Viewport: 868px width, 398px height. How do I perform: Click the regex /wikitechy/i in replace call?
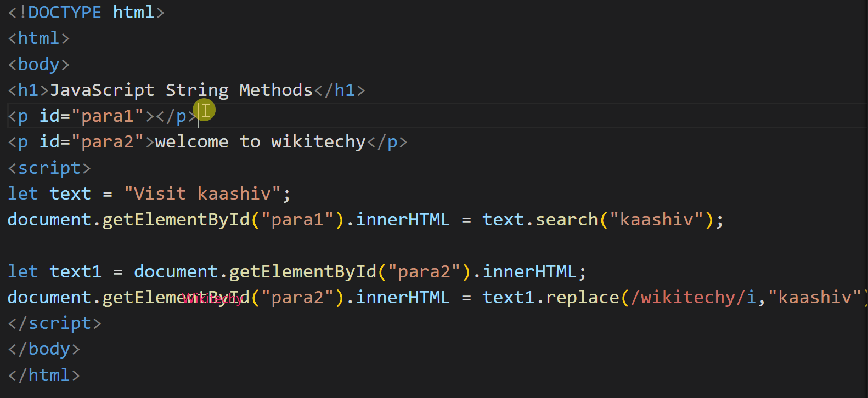coord(694,297)
